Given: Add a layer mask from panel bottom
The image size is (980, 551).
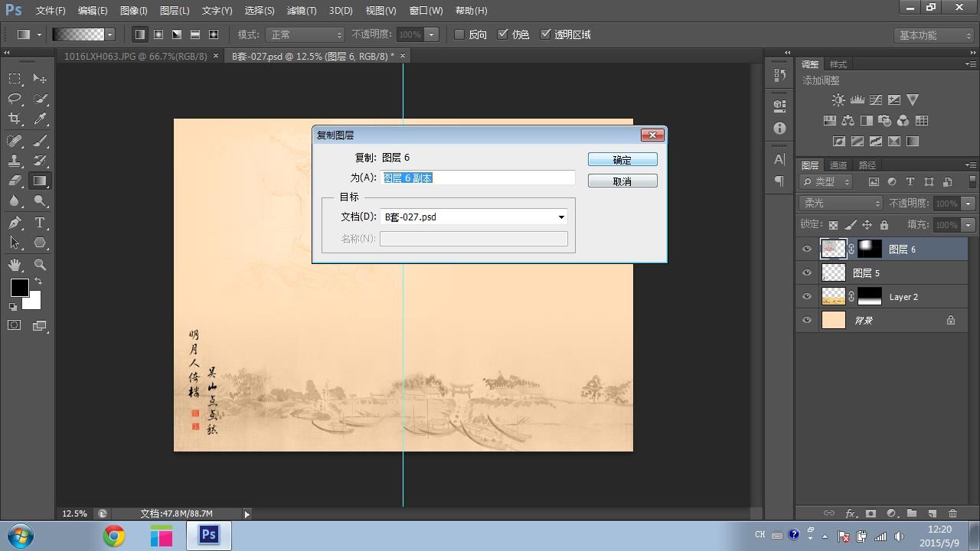Looking at the screenshot, I should (x=871, y=514).
